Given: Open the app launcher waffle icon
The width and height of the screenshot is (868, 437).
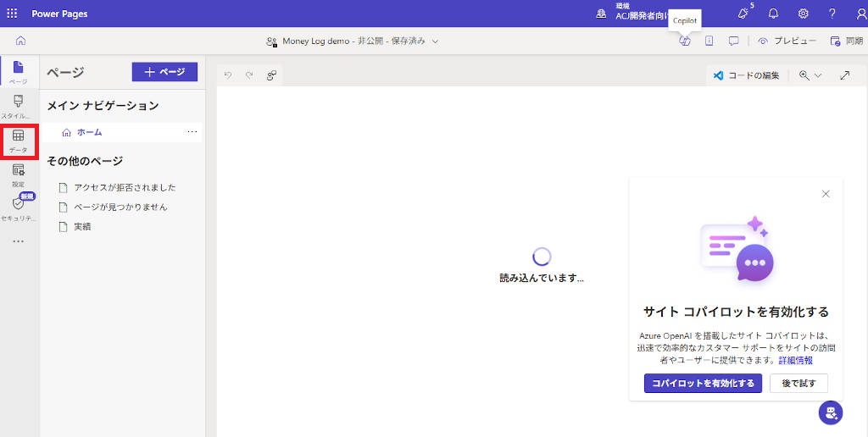Looking at the screenshot, I should [x=12, y=14].
